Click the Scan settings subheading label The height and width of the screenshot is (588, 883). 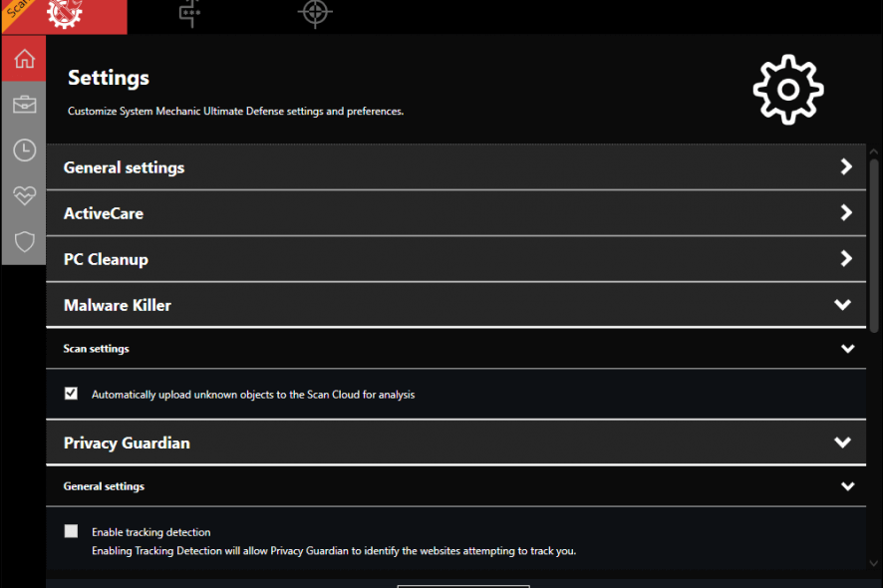point(97,349)
